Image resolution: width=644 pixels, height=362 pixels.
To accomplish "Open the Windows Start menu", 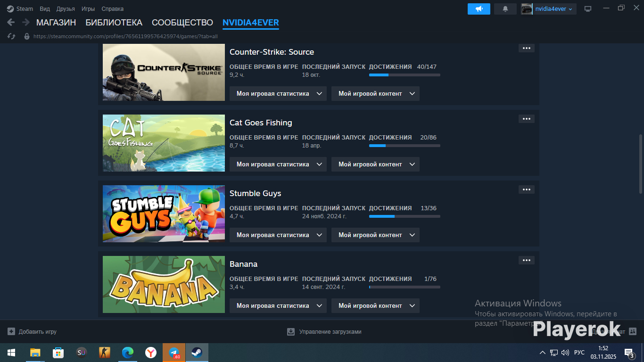I will point(11,353).
